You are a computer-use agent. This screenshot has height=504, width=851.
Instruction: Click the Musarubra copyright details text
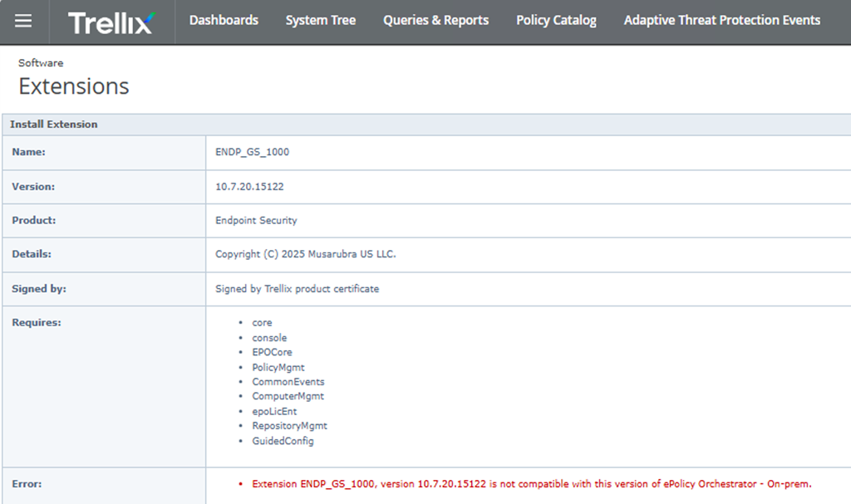pyautogui.click(x=305, y=254)
